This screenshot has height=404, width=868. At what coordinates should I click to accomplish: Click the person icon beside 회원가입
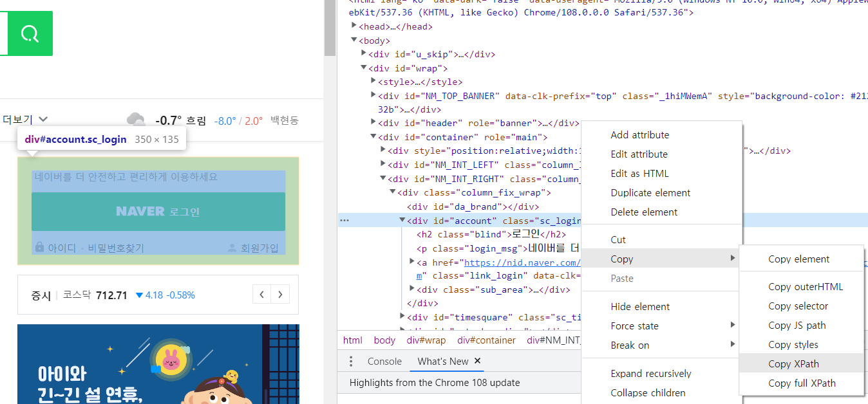232,248
